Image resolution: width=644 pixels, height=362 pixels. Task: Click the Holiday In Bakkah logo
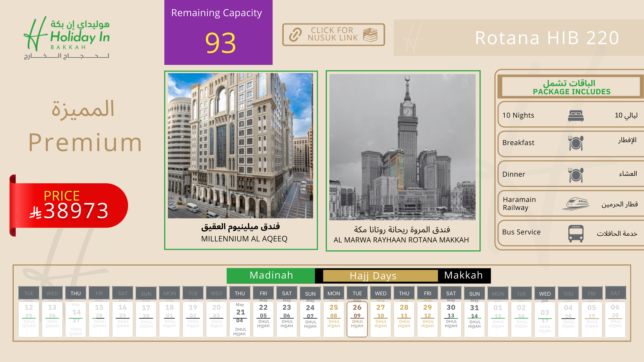(x=67, y=37)
